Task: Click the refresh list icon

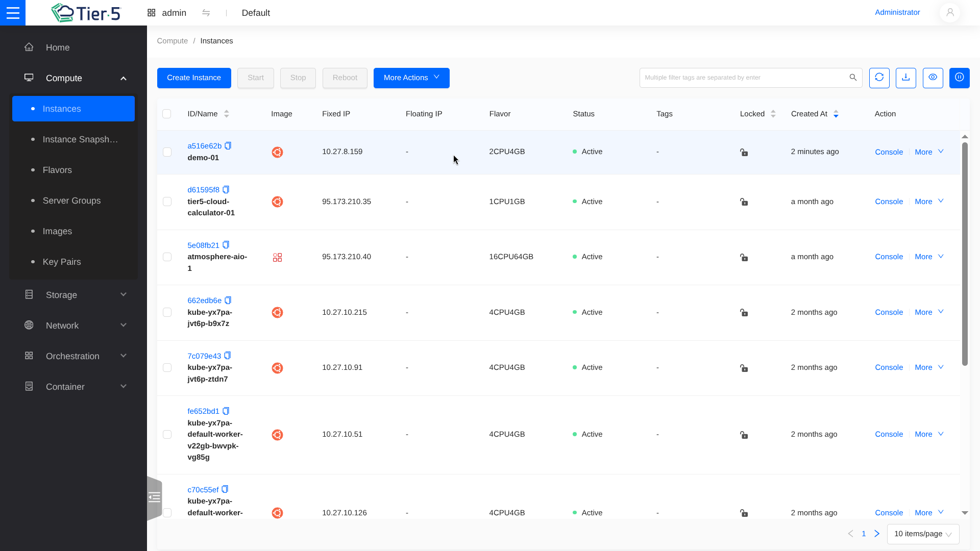Action: pyautogui.click(x=879, y=78)
